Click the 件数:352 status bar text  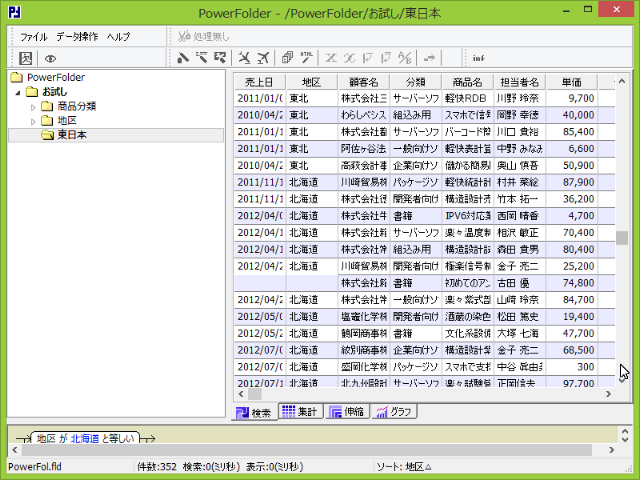coord(157,467)
